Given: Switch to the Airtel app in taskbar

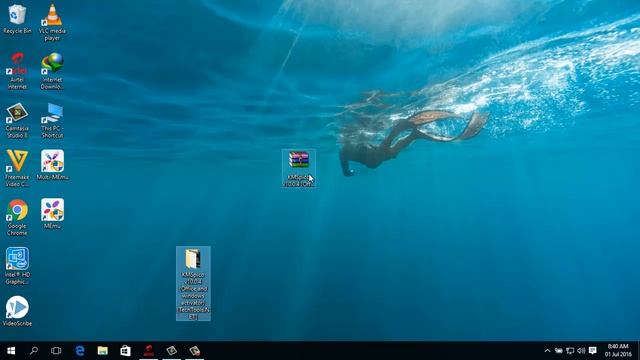Looking at the screenshot, I should click(149, 351).
